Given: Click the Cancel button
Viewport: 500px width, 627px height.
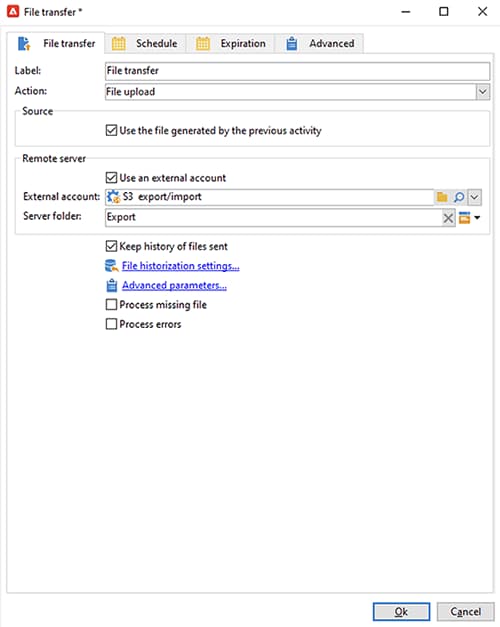Looking at the screenshot, I should click(x=465, y=612).
